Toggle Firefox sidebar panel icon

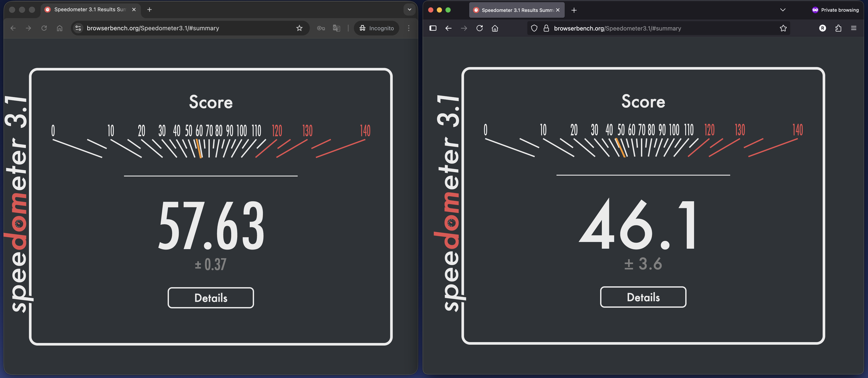(x=433, y=28)
